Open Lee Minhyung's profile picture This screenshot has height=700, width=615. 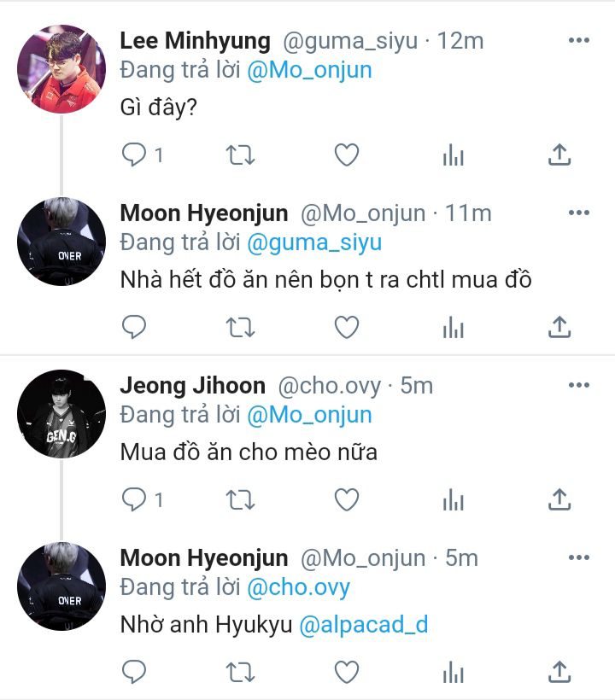[x=61, y=70]
